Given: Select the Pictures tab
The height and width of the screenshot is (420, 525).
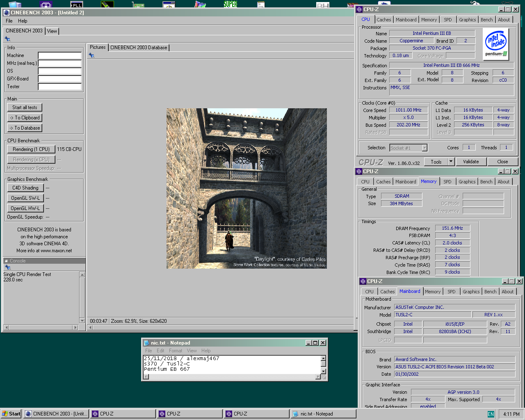Looking at the screenshot, I should coord(98,47).
